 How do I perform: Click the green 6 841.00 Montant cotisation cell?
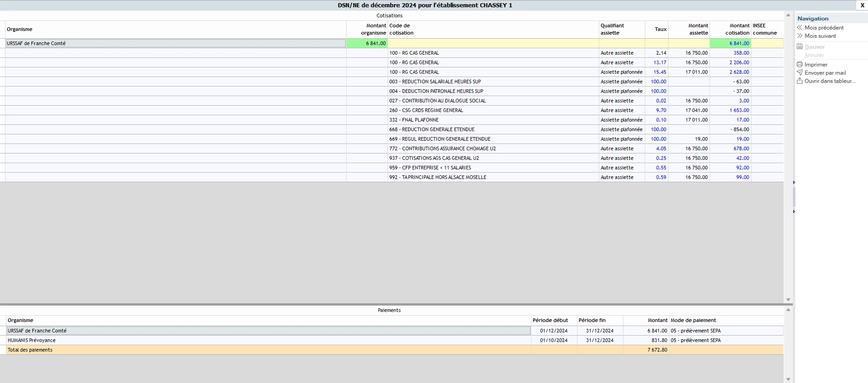[730, 43]
